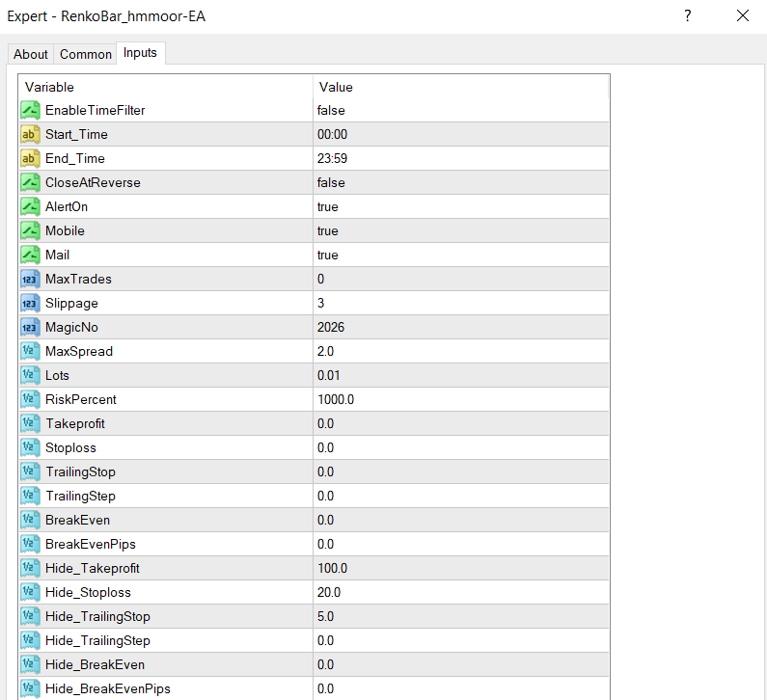Edit the Slippage value 3
The width and height of the screenshot is (767, 700).
(x=461, y=303)
